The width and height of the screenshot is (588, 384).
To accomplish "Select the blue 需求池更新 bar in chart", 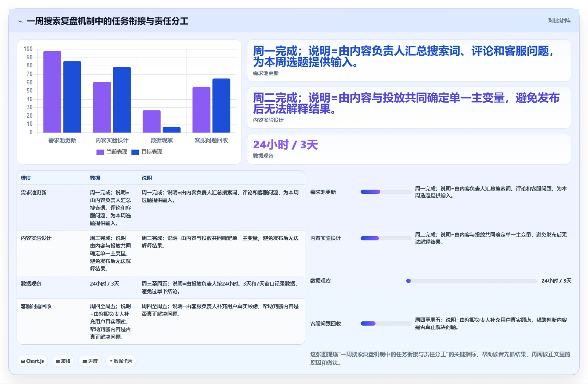I will click(72, 97).
